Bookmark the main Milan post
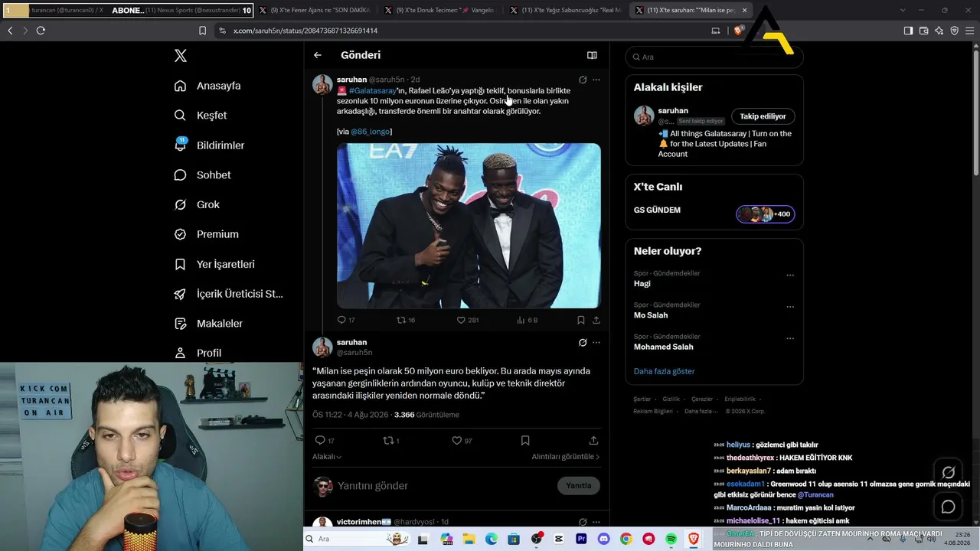Screen dimensions: 980x551 click(525, 441)
